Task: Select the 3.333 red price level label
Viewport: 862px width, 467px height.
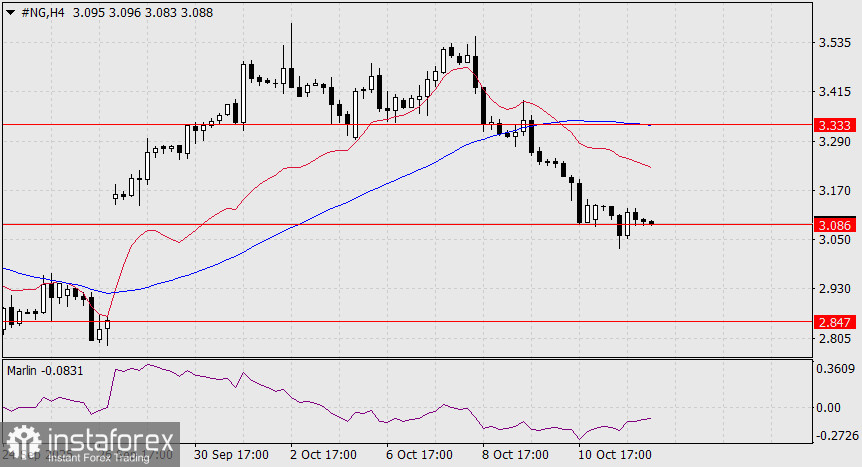Action: coord(835,125)
